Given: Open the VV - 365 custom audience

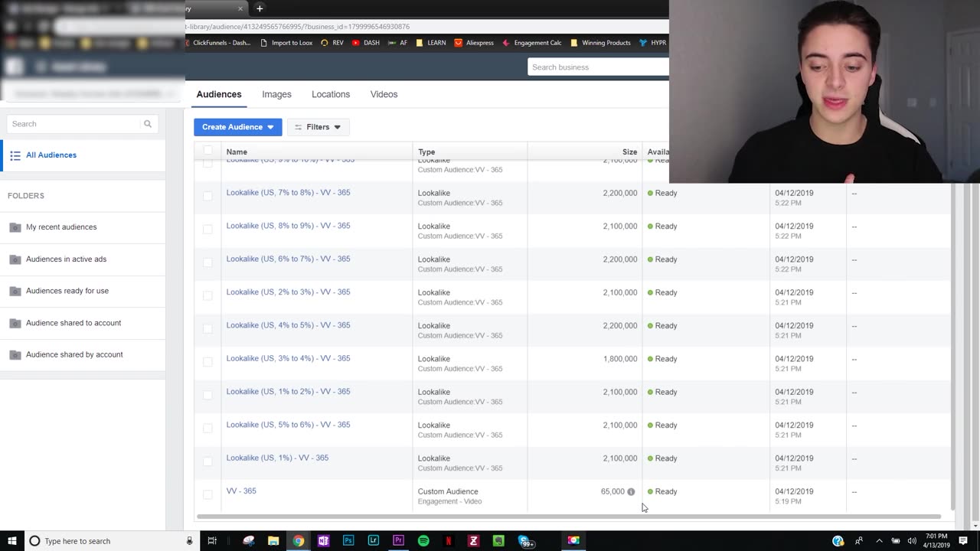Looking at the screenshot, I should 241,491.
